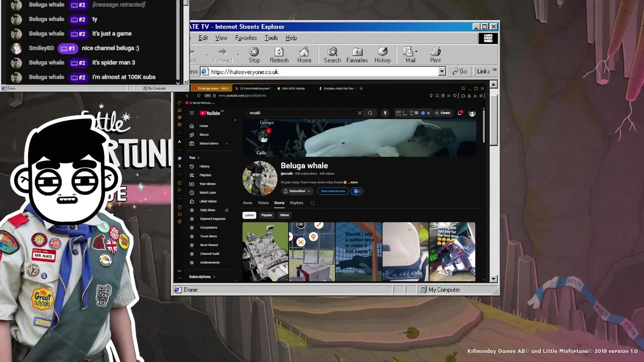
Task: Click the Beluga whale channel avatar
Action: click(260, 178)
